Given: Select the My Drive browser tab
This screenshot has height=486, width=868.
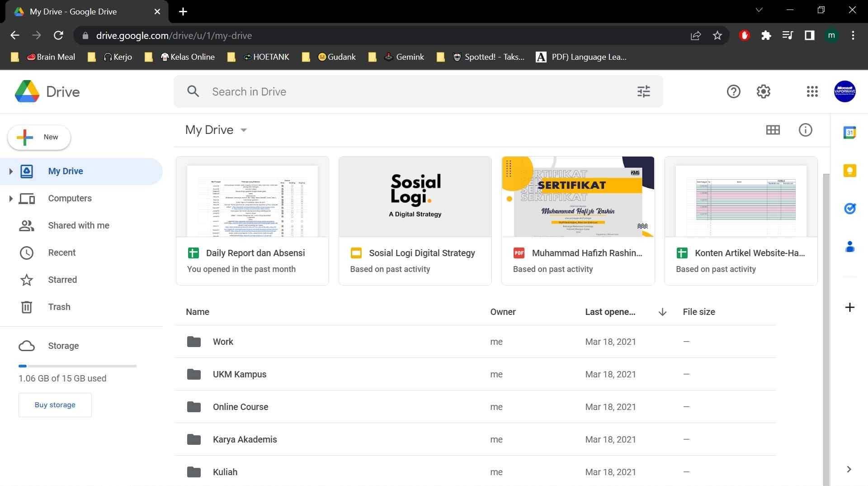Looking at the screenshot, I should pos(72,11).
